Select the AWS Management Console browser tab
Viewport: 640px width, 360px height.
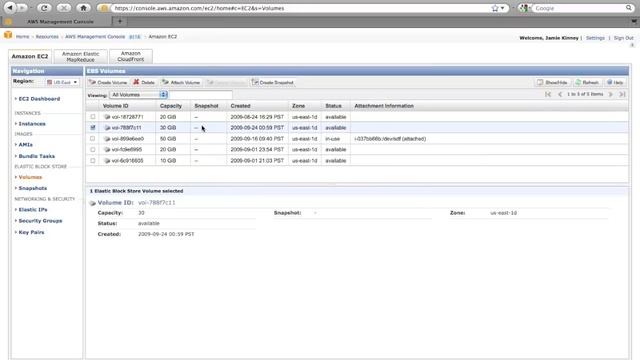pyautogui.click(x=60, y=21)
